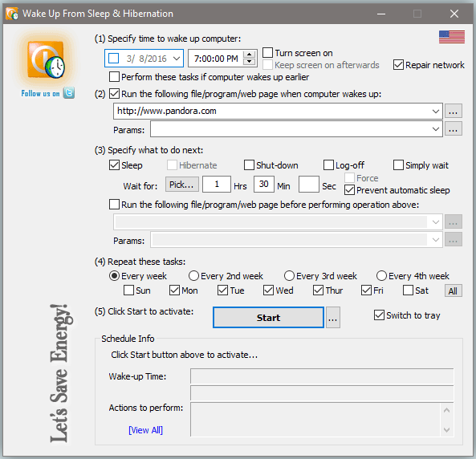Edit the Hrs wait field
This screenshot has height=459, width=476.
217,185
